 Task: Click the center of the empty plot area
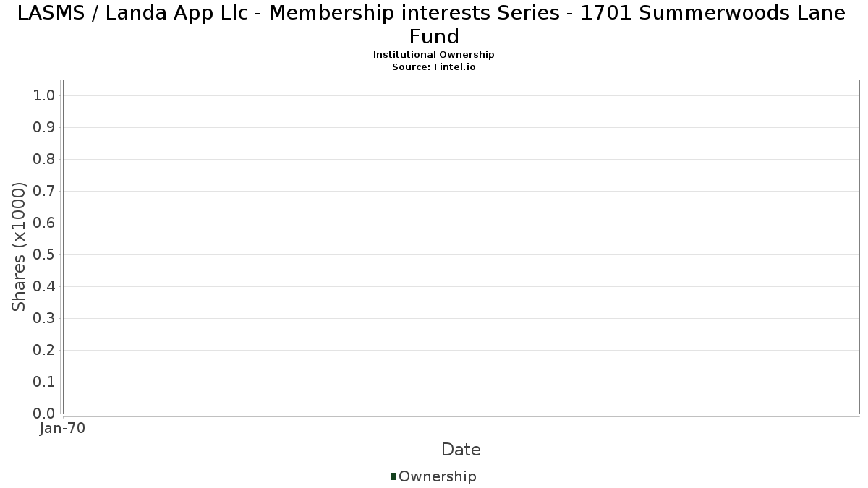[461, 247]
